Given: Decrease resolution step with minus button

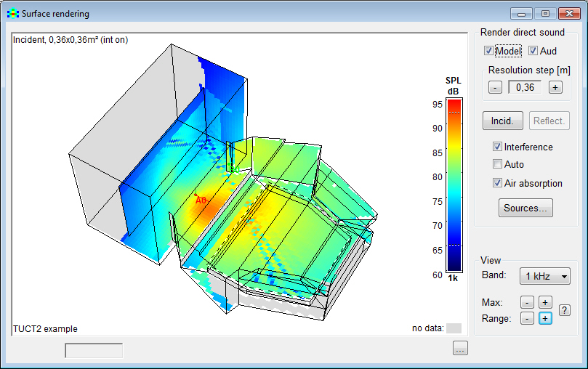Looking at the screenshot, I should 494,87.
